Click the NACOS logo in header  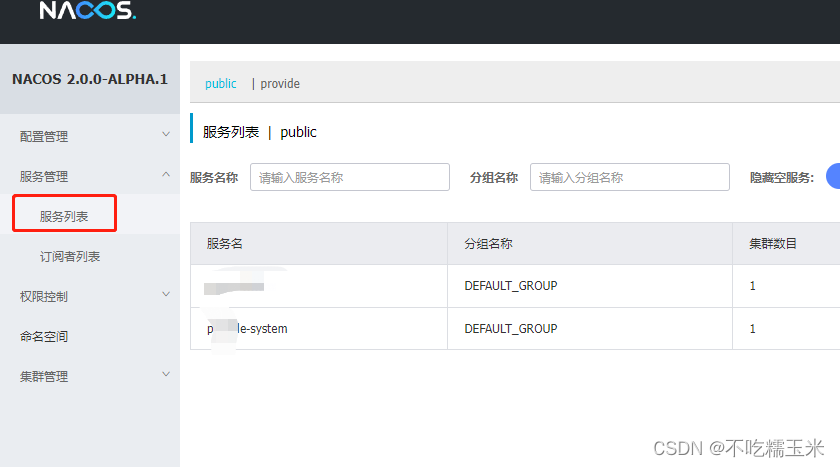pyautogui.click(x=88, y=10)
